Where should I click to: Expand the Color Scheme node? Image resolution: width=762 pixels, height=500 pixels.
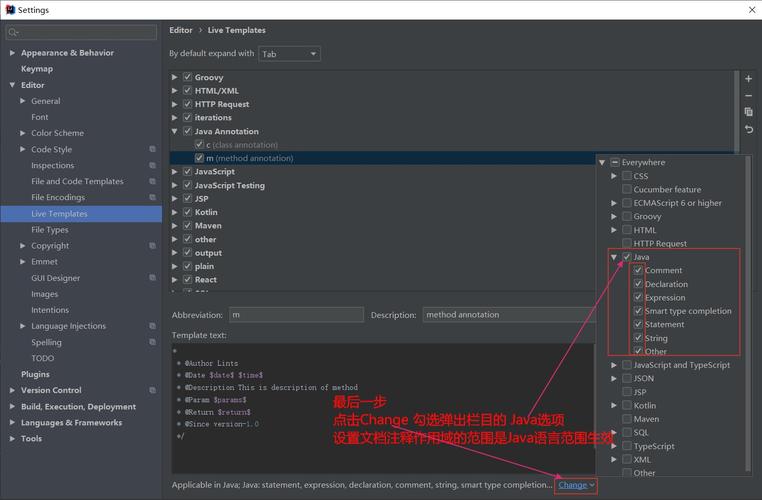coord(23,133)
